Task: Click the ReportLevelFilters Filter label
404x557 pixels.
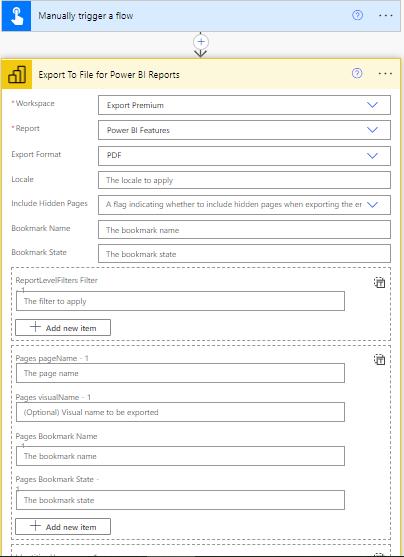Action: 56,280
